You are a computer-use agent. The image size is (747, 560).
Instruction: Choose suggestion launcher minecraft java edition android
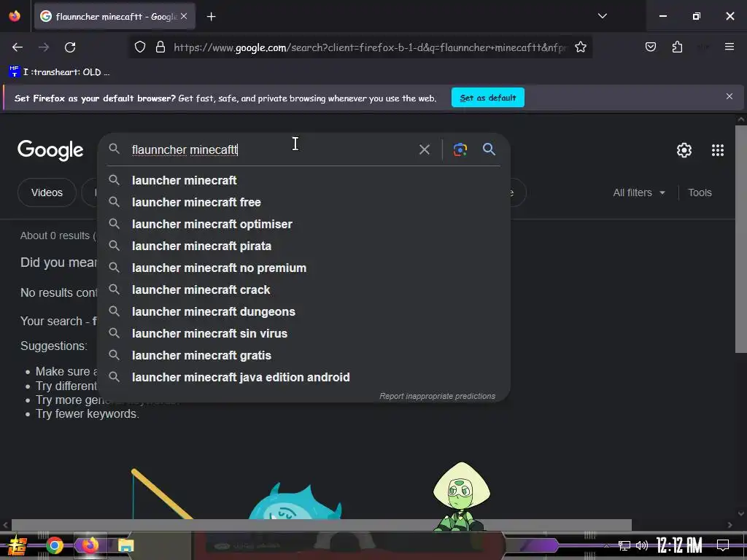tap(304, 377)
